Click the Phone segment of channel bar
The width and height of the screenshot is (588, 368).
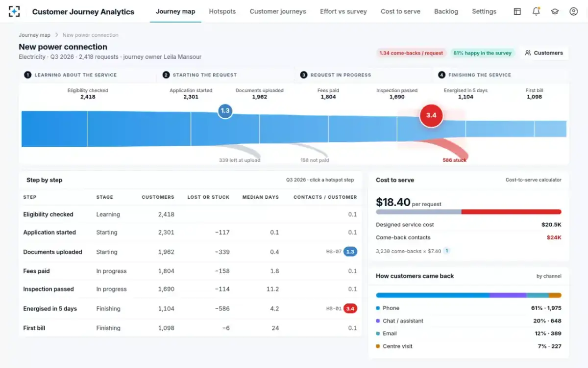pyautogui.click(x=432, y=295)
